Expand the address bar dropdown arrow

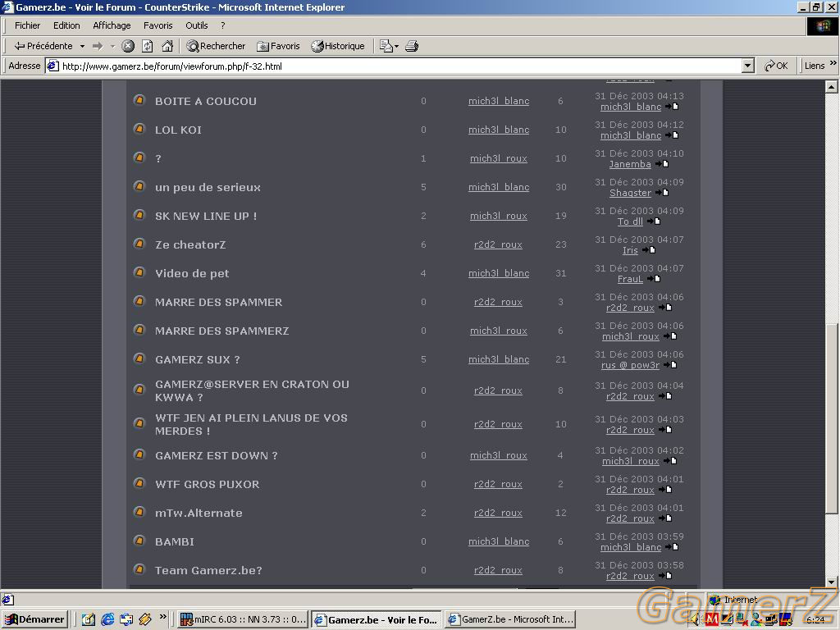(x=748, y=66)
